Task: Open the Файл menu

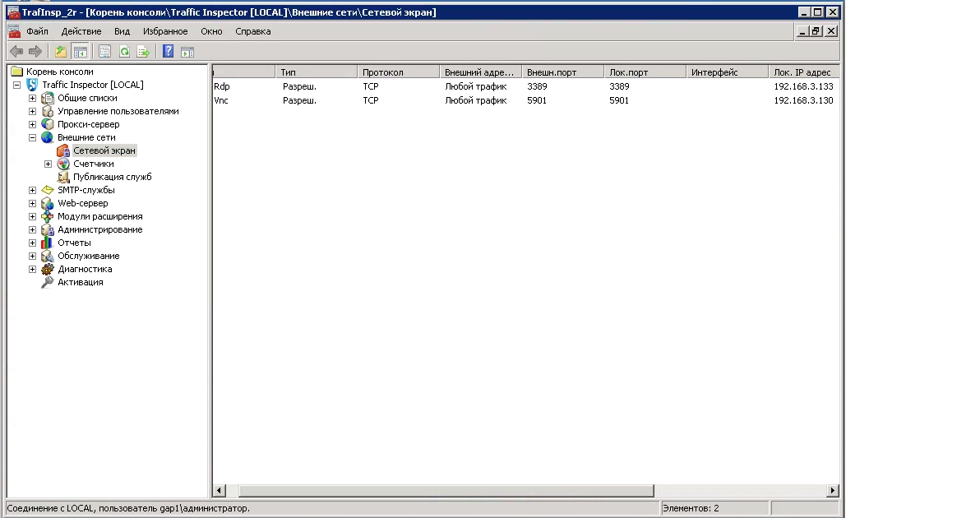Action: click(38, 31)
